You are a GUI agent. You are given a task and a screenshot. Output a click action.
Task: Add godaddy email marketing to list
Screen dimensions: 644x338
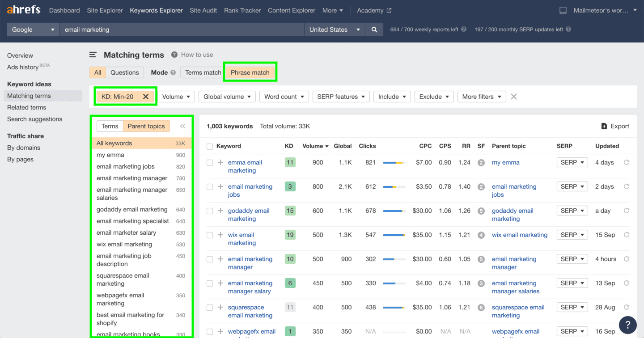coord(220,211)
